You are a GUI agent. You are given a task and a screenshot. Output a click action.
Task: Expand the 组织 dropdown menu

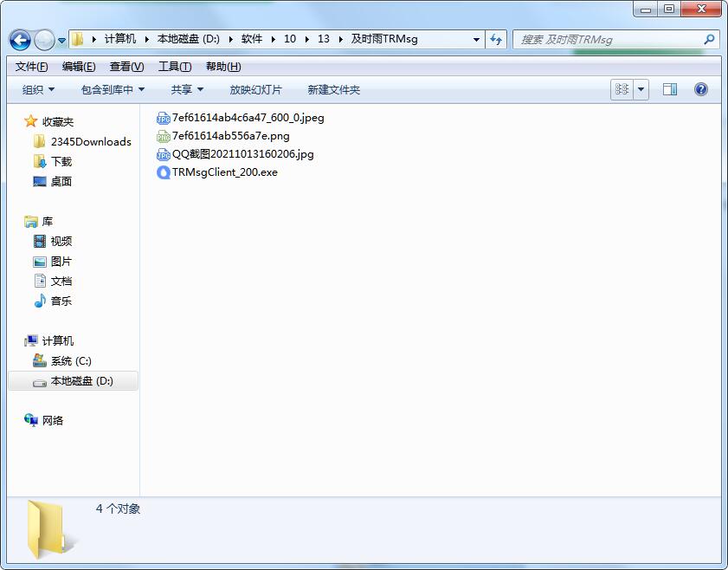[38, 89]
